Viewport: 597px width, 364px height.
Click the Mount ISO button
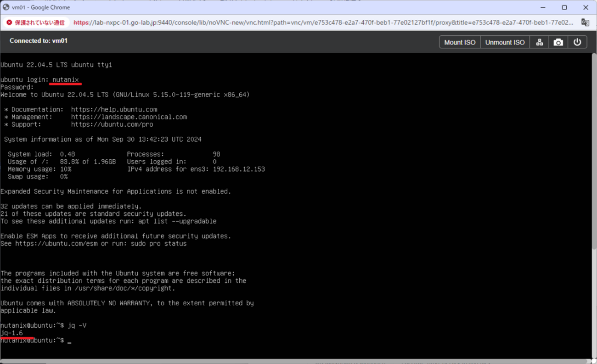pos(460,42)
